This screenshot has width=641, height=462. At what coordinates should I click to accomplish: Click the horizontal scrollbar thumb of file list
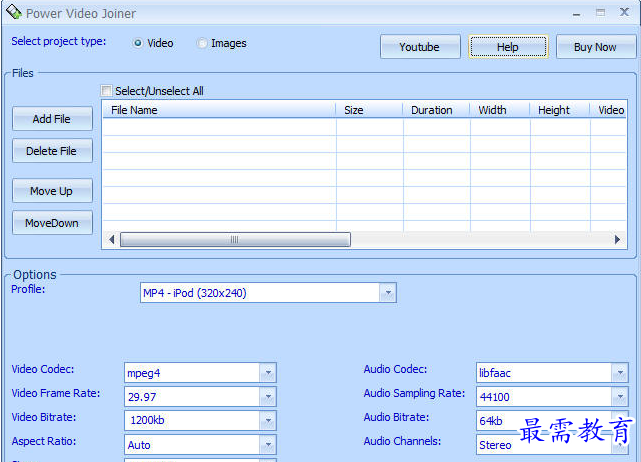pos(235,239)
